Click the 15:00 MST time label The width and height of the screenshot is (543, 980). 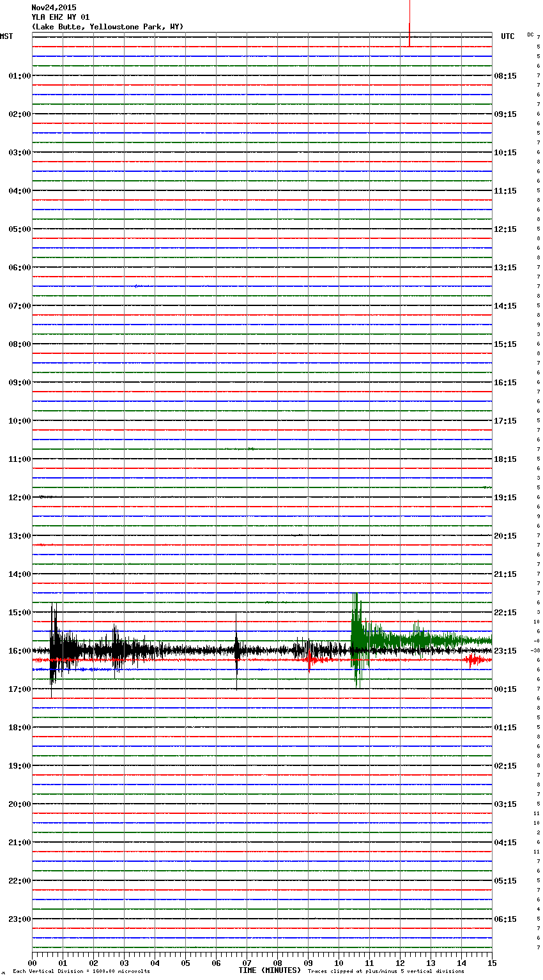pos(19,613)
